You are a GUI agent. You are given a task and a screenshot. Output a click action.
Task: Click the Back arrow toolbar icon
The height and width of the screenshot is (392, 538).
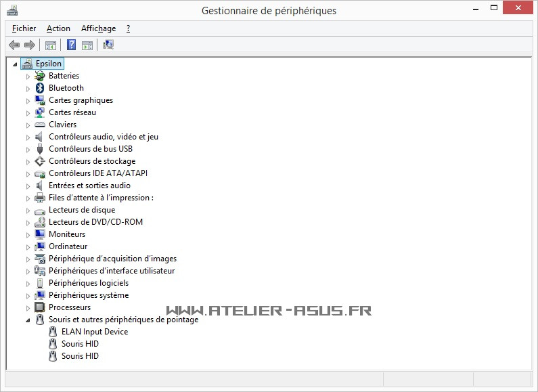click(14, 45)
